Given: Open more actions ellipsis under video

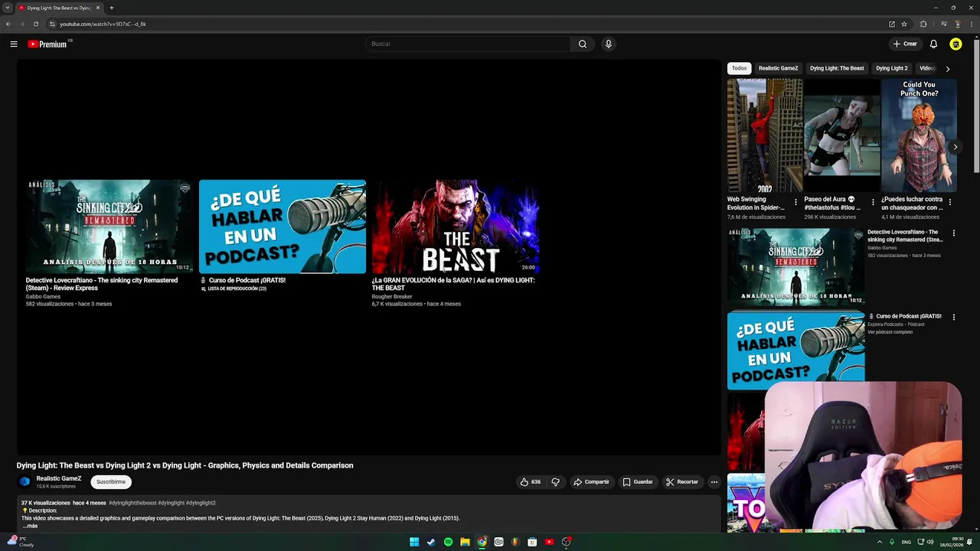Looking at the screenshot, I should (x=714, y=482).
